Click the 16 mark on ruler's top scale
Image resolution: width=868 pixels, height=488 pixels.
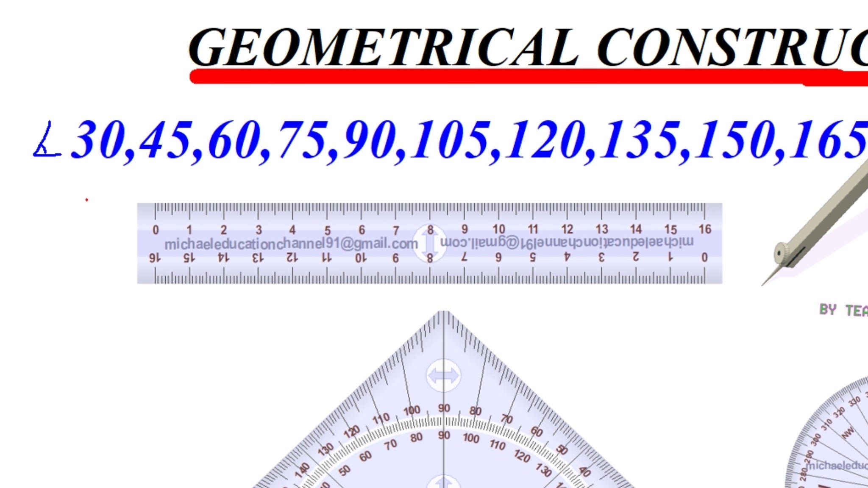click(705, 229)
